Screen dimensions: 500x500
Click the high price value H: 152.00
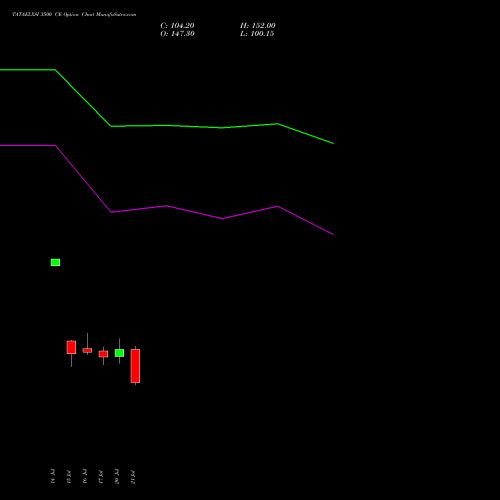[258, 26]
